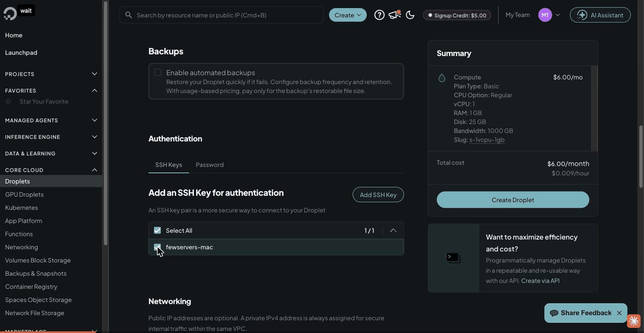Screen dimensions: 644x333
Task: Collapse the FAVORITES section chevron
Action: click(94, 90)
